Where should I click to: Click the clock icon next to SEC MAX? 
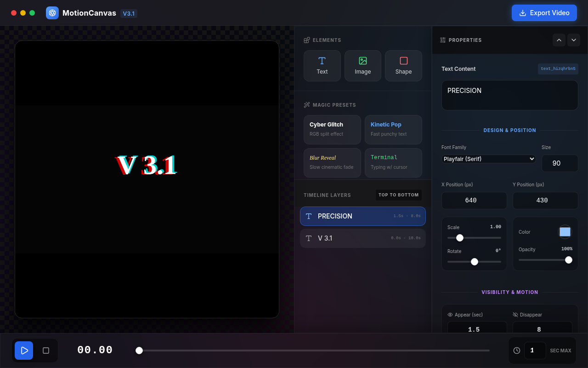point(517,350)
